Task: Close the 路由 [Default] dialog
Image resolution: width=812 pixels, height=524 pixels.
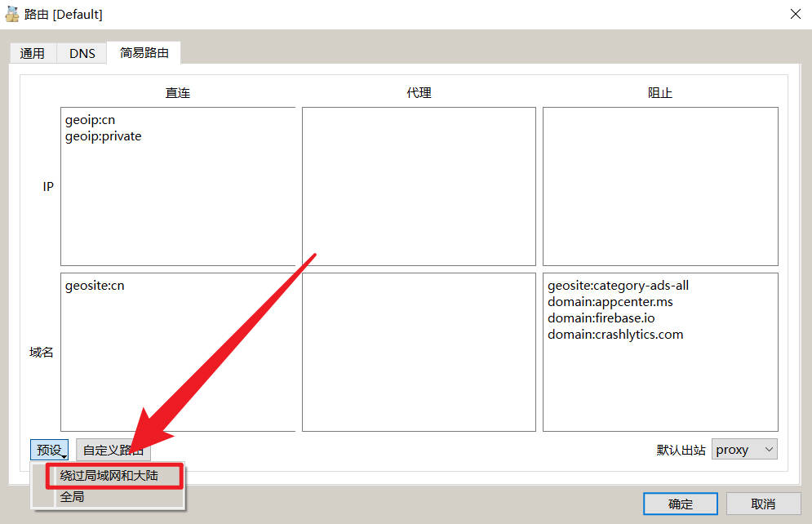Action: click(x=797, y=14)
